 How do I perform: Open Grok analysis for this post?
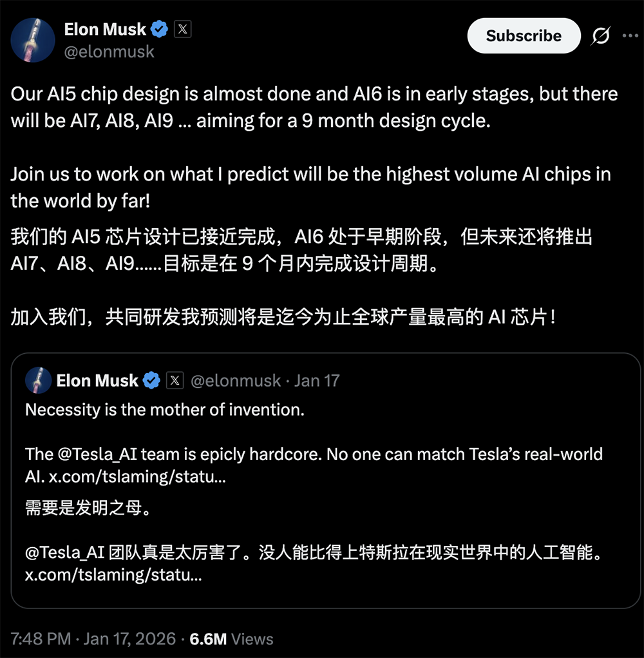click(x=600, y=36)
